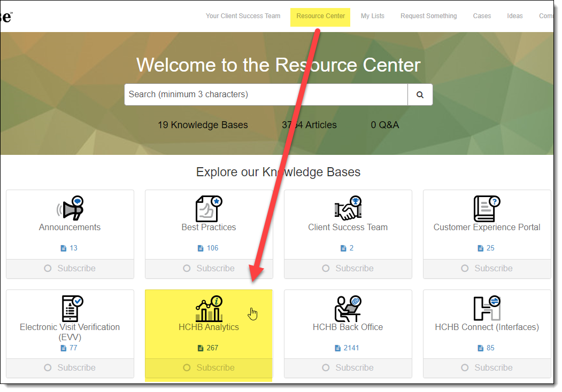Click the 0 Q&A count

[385, 125]
